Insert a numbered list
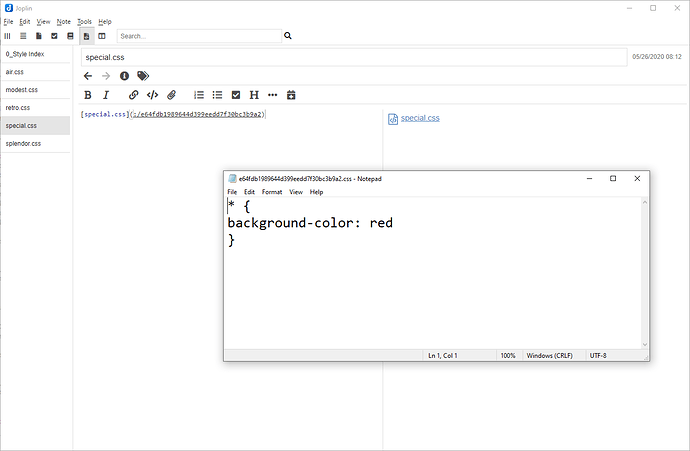Image resolution: width=690 pixels, height=451 pixels. 199,95
